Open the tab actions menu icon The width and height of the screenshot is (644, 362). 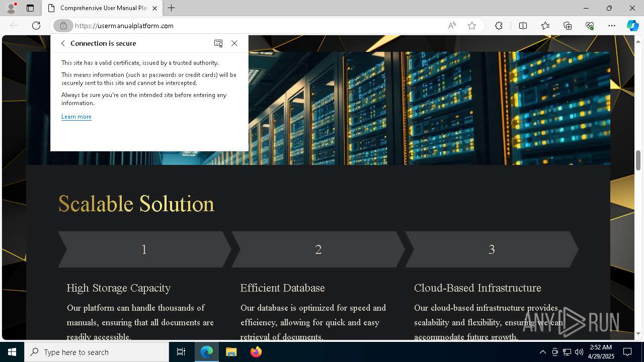coord(30,8)
